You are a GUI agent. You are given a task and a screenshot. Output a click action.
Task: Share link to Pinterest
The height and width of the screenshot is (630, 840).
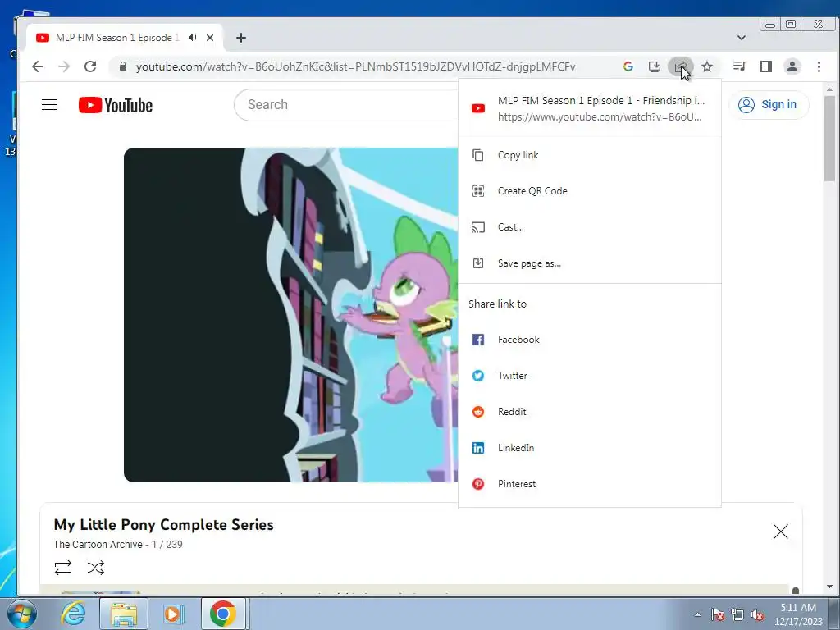click(x=589, y=484)
